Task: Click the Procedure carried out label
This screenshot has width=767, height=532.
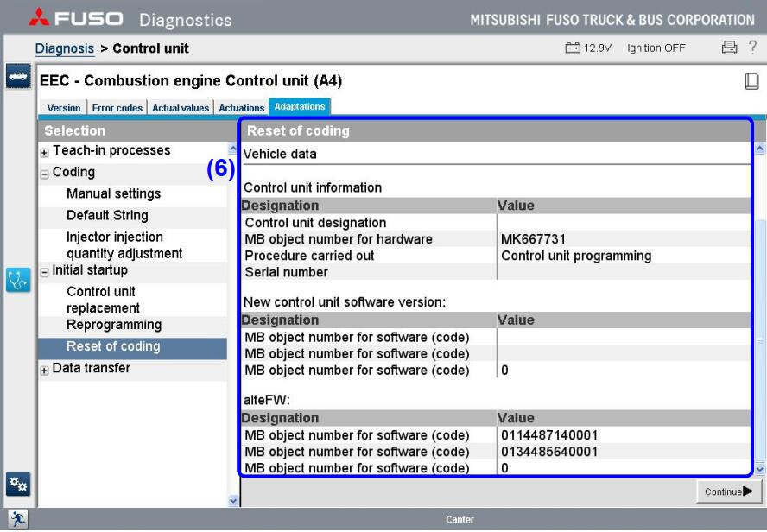Action: click(x=309, y=256)
